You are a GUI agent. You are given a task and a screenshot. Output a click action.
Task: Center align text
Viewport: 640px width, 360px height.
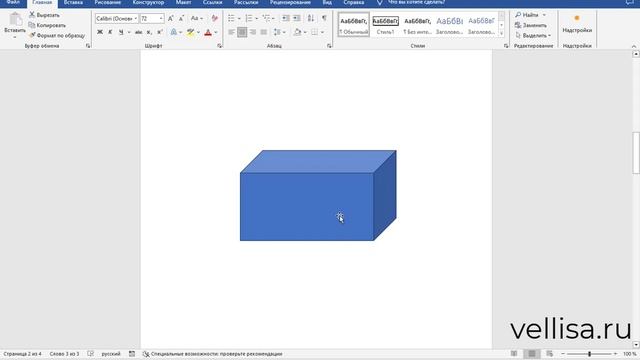coord(242,32)
